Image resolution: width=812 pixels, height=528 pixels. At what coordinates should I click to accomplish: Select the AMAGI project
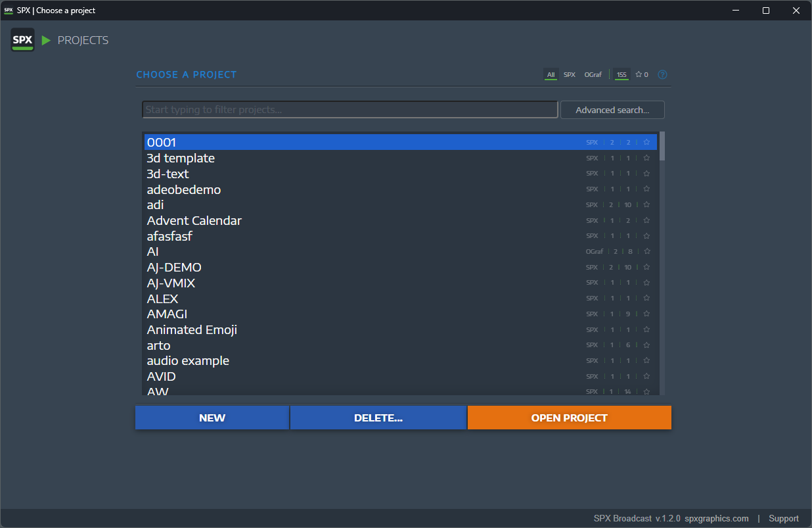(x=401, y=314)
